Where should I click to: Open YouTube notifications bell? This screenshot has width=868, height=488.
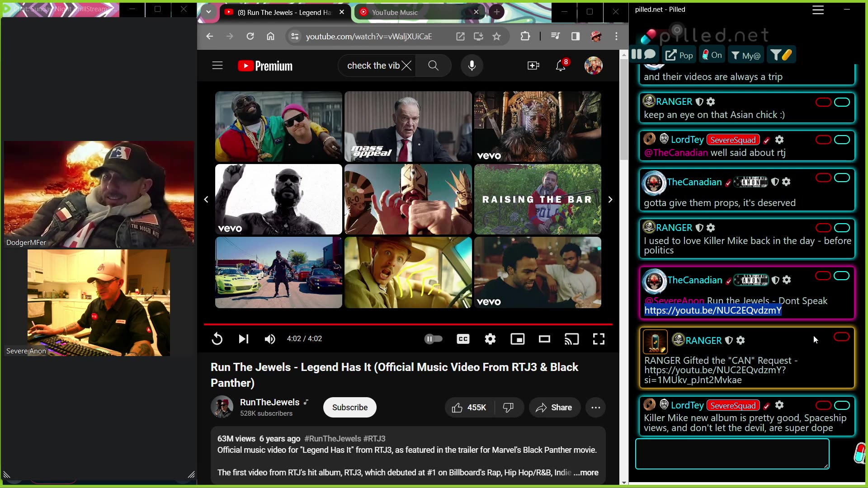(560, 66)
